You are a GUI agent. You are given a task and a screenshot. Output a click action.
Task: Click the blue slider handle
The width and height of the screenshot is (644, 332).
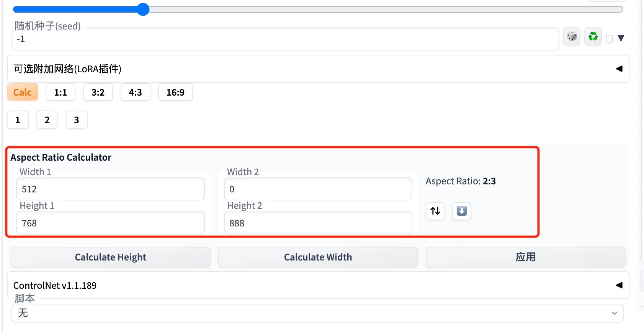143,9
